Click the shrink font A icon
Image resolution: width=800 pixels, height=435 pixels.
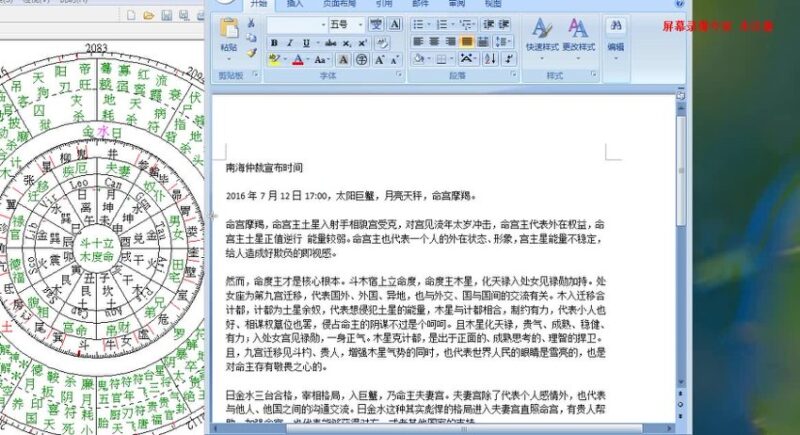tap(395, 60)
